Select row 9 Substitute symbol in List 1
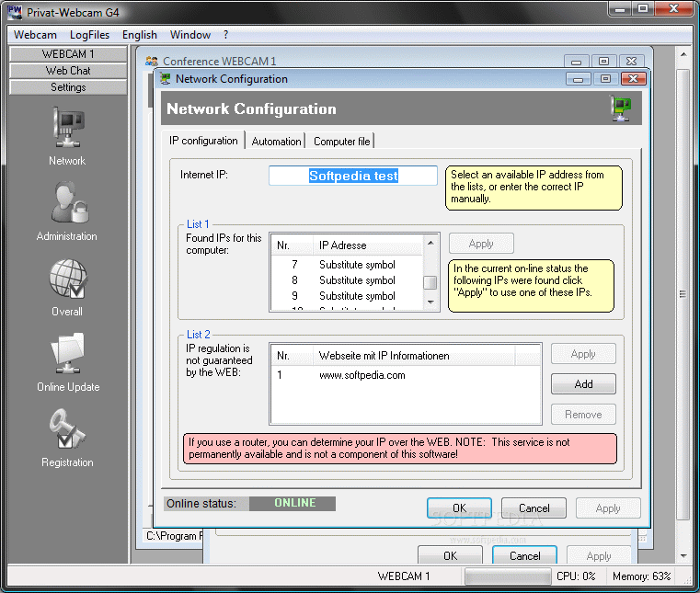Image resolution: width=700 pixels, height=593 pixels. click(x=347, y=296)
